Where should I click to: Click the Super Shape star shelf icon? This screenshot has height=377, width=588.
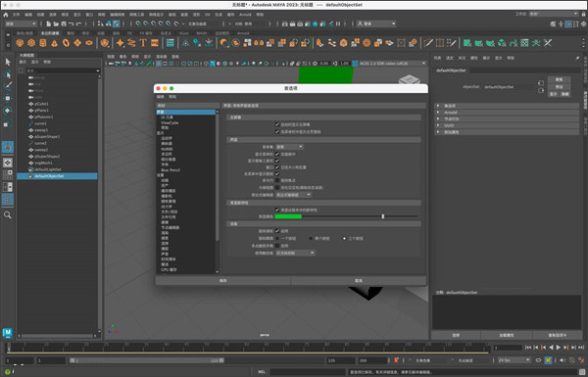[120, 43]
